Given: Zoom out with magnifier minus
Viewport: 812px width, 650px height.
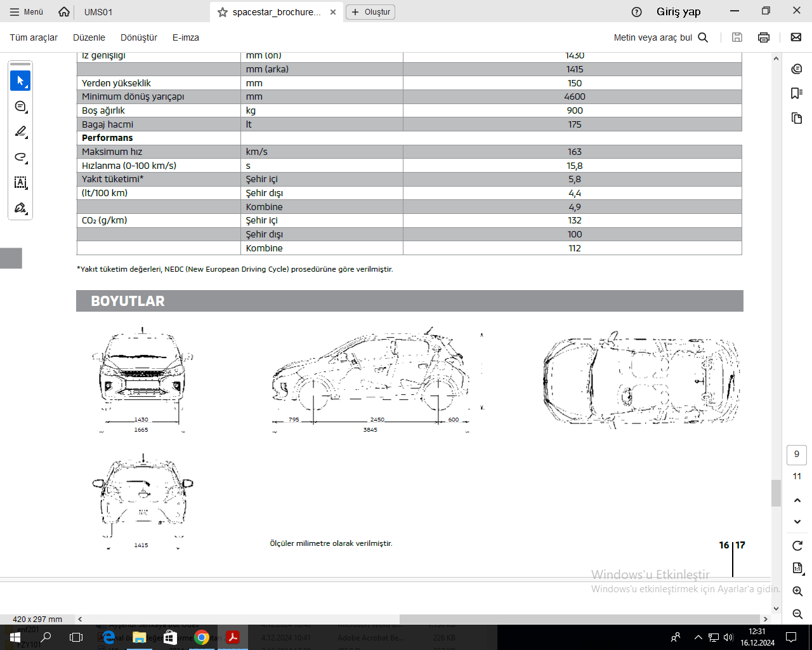Looking at the screenshot, I should pos(797,614).
